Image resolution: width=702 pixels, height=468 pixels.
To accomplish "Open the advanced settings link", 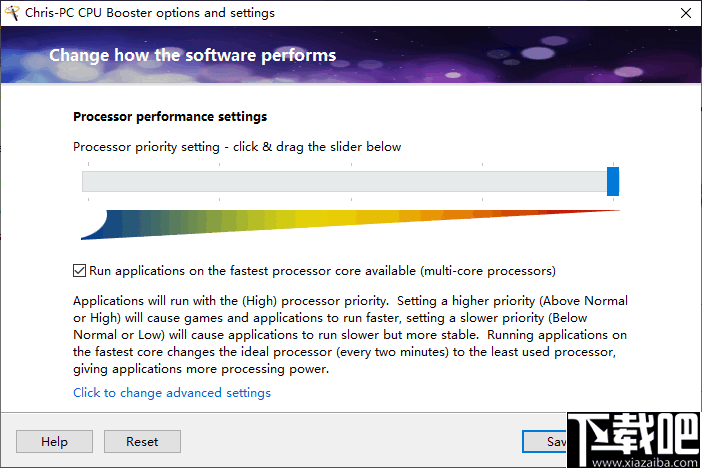I will [x=172, y=393].
